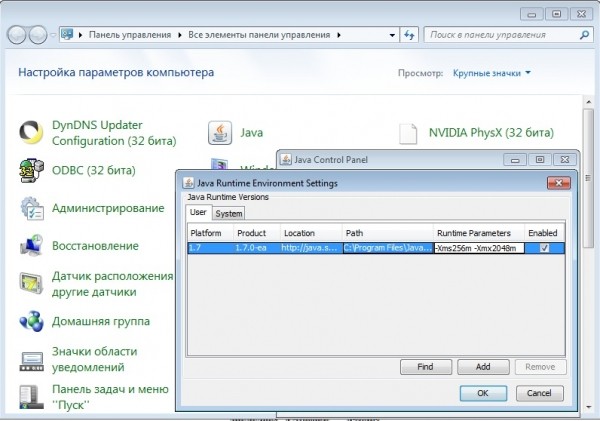Open the ODBC (32 бита) icon

[31, 170]
